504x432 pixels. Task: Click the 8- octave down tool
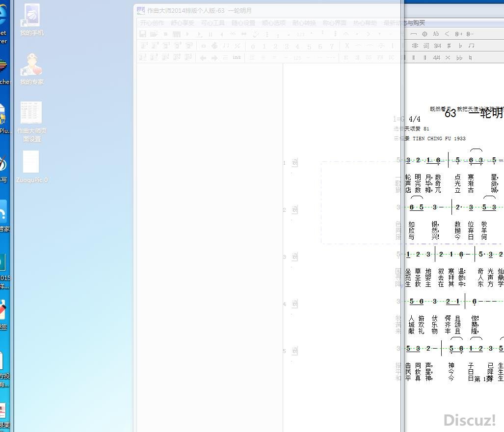coord(470,34)
